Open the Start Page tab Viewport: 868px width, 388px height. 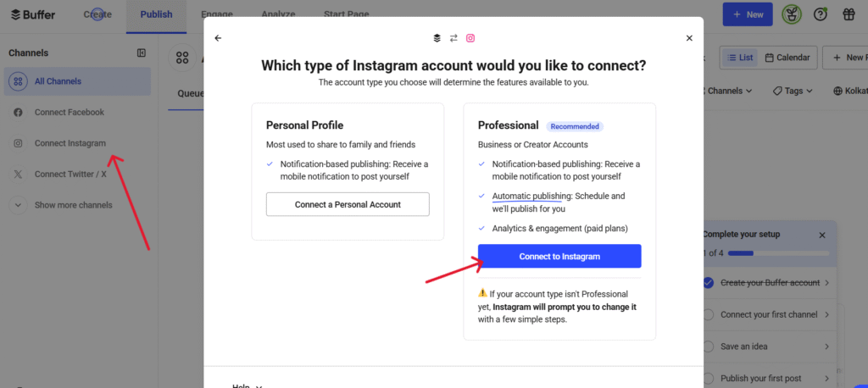pos(346,14)
